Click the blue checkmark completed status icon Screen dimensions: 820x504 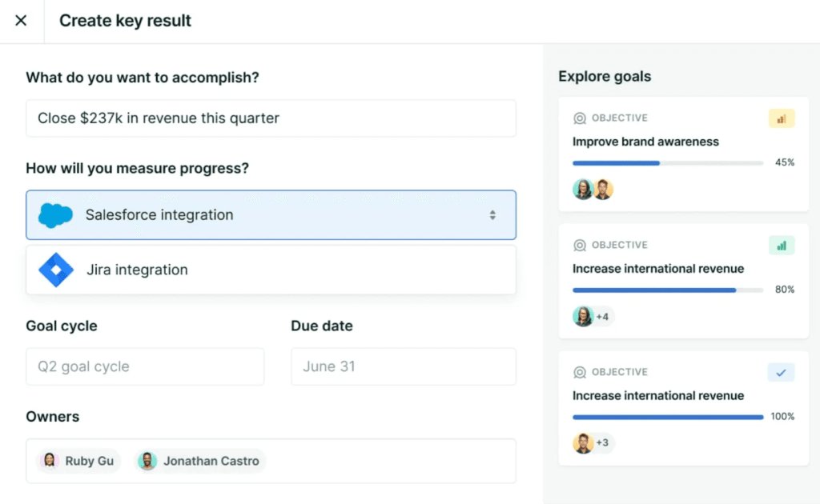[781, 372]
